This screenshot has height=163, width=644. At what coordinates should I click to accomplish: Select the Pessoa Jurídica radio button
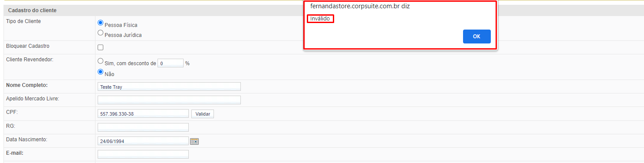101,33
